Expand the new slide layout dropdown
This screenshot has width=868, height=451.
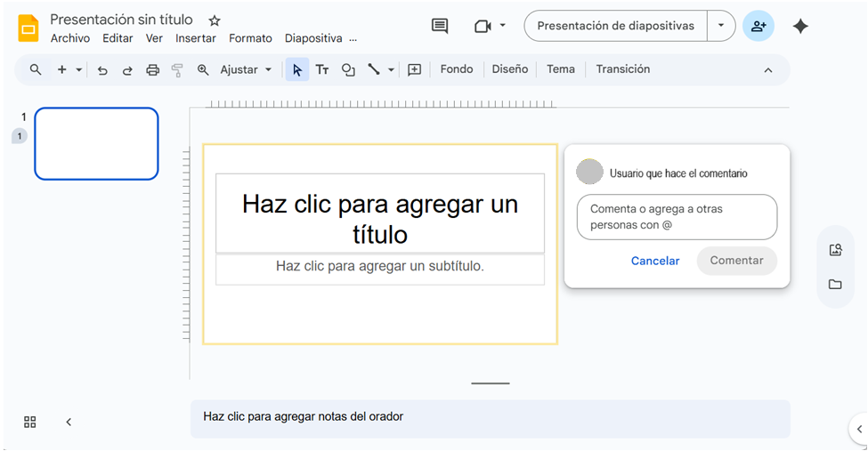click(x=79, y=69)
